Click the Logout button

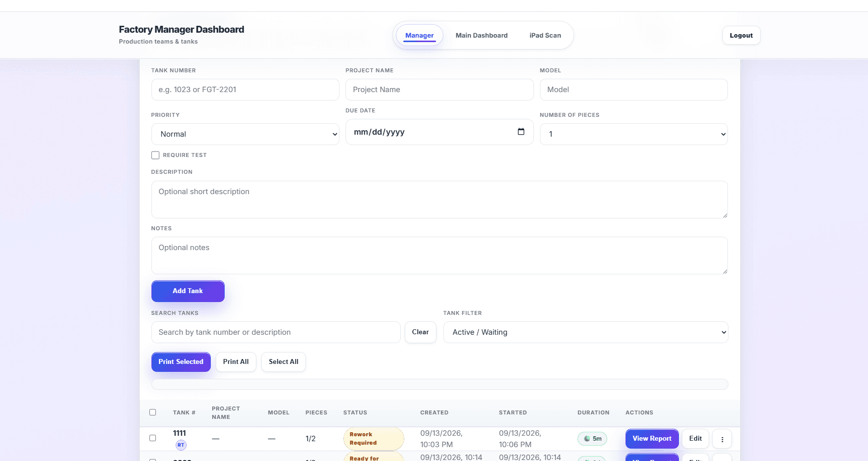pos(741,36)
